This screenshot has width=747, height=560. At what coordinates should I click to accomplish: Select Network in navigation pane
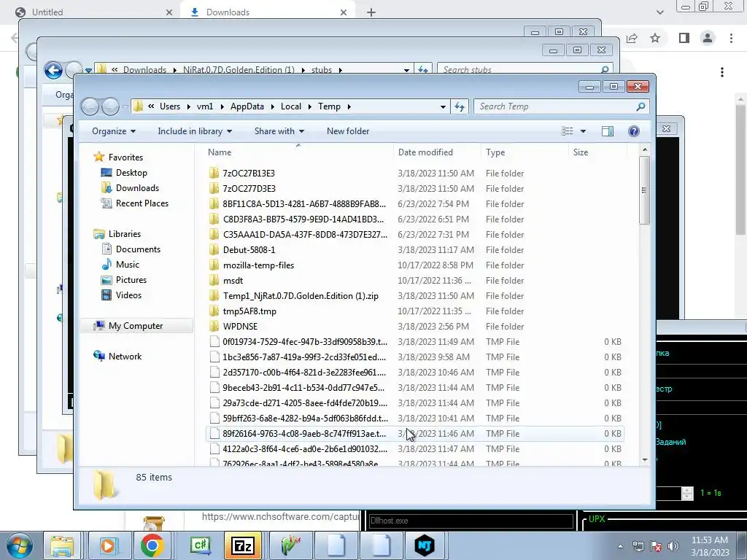coord(125,357)
